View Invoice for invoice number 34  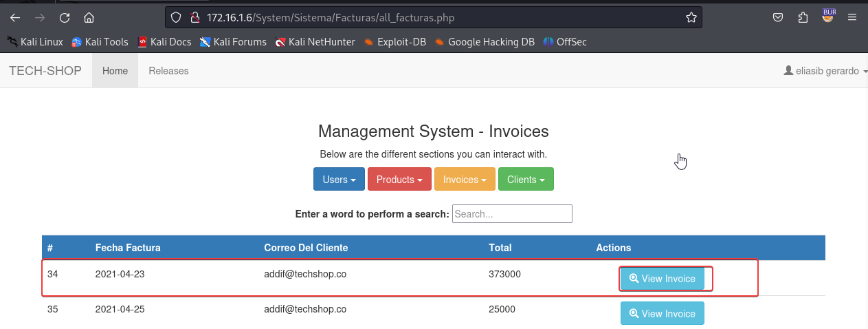pos(663,279)
